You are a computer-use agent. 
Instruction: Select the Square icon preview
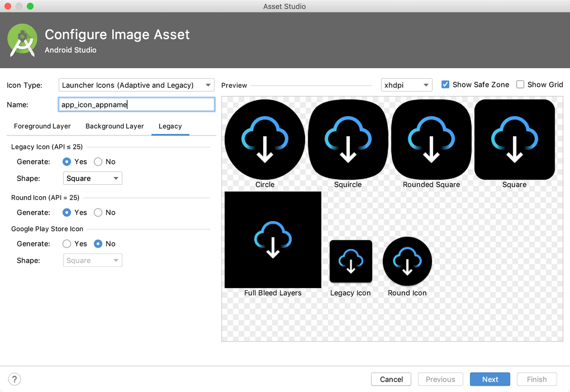(514, 139)
